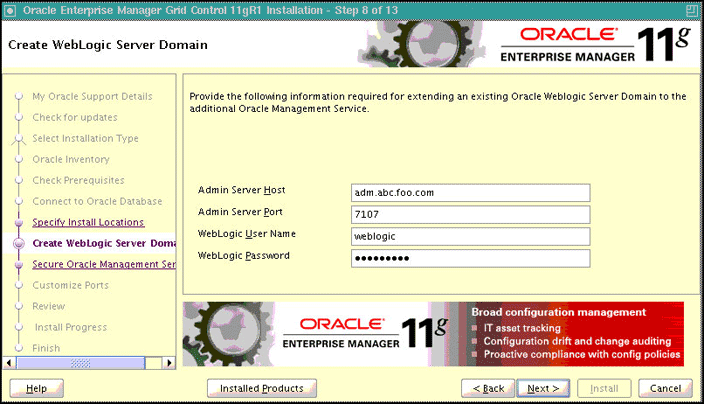Open the Installed Products dialog
This screenshot has height=404, width=704.
[262, 388]
